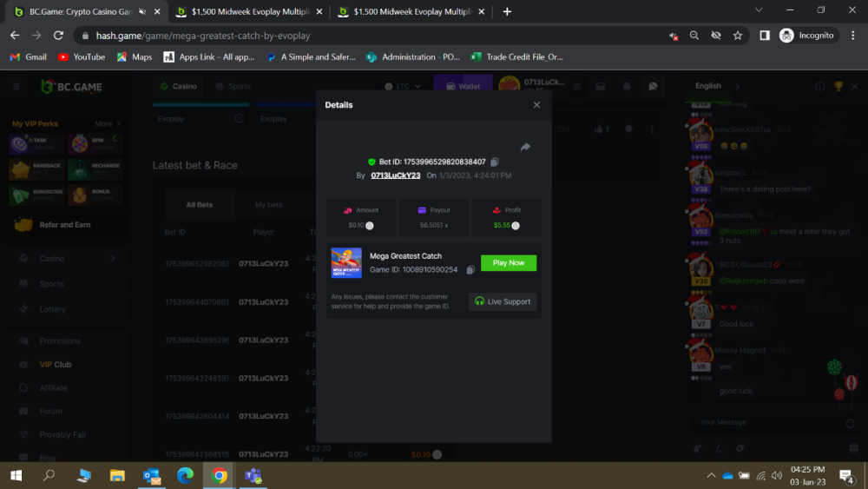Bookmark this page with the star icon

[x=738, y=36]
